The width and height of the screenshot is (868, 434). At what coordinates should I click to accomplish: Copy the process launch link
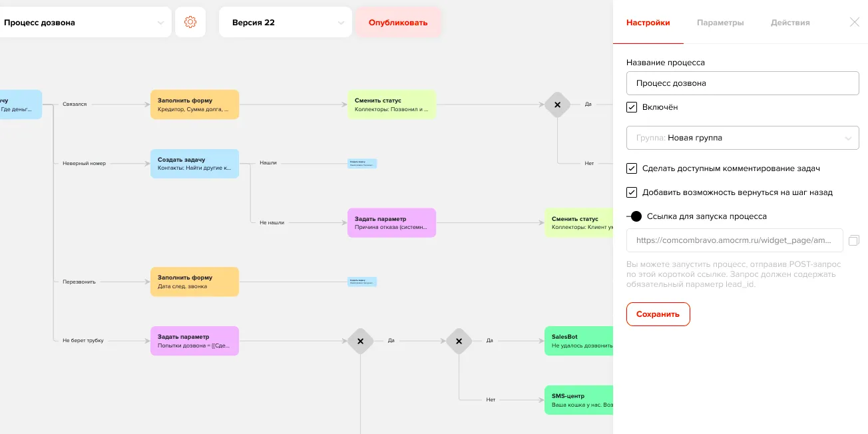coord(854,240)
